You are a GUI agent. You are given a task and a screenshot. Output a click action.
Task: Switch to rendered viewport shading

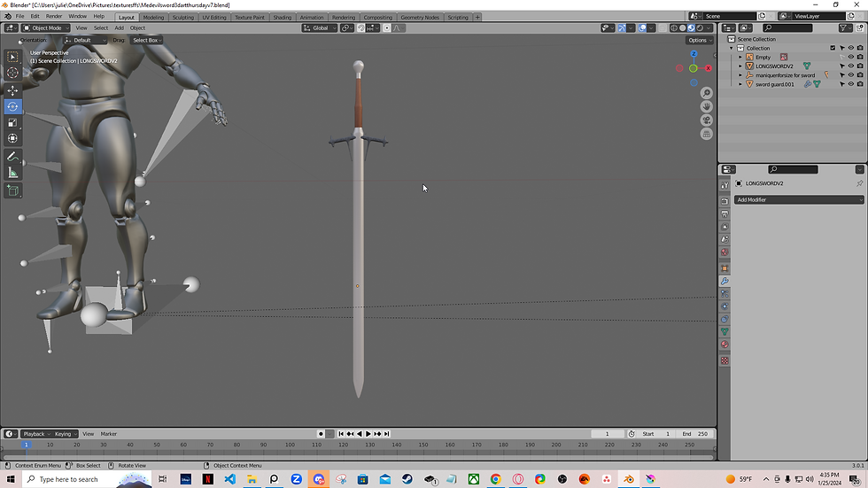coord(700,27)
